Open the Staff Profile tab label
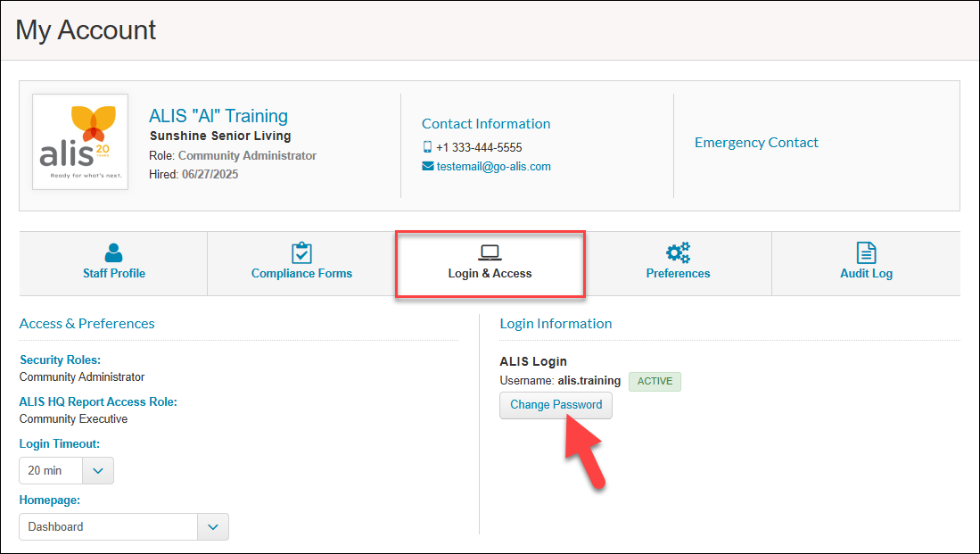Screen dimensions: 980x554 tap(114, 273)
